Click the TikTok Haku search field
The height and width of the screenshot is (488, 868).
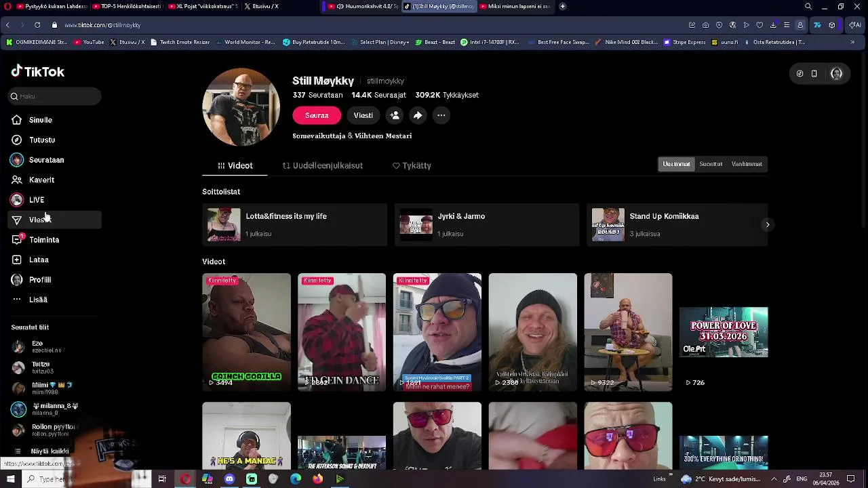point(55,96)
